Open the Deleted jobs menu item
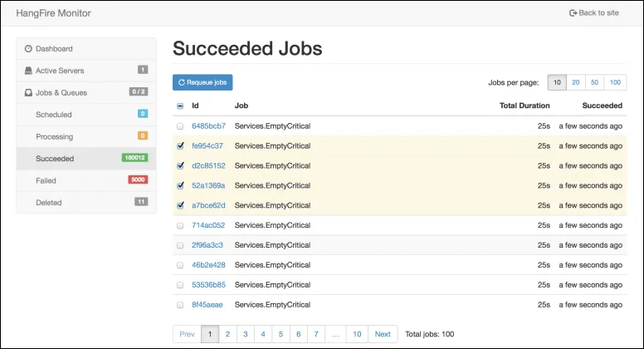 tap(49, 202)
